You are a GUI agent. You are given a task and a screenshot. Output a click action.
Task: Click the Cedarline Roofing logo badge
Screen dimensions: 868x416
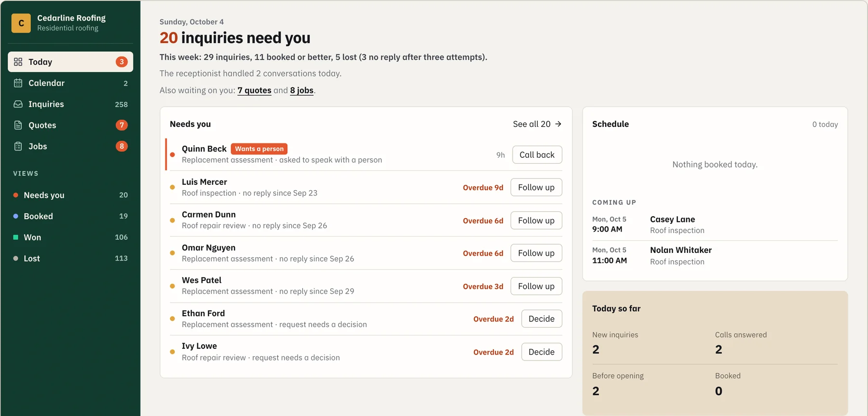point(21,23)
